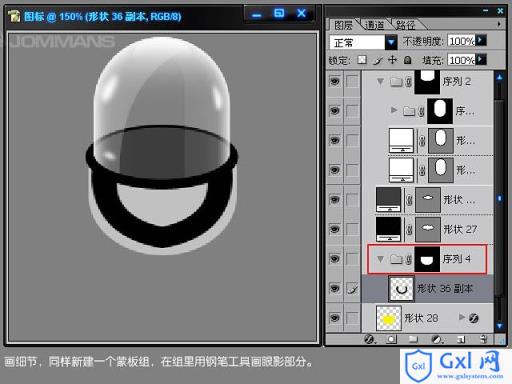Hide the dark-gray 形状 … layer with its eye
The width and height of the screenshot is (512, 384).
335,199
